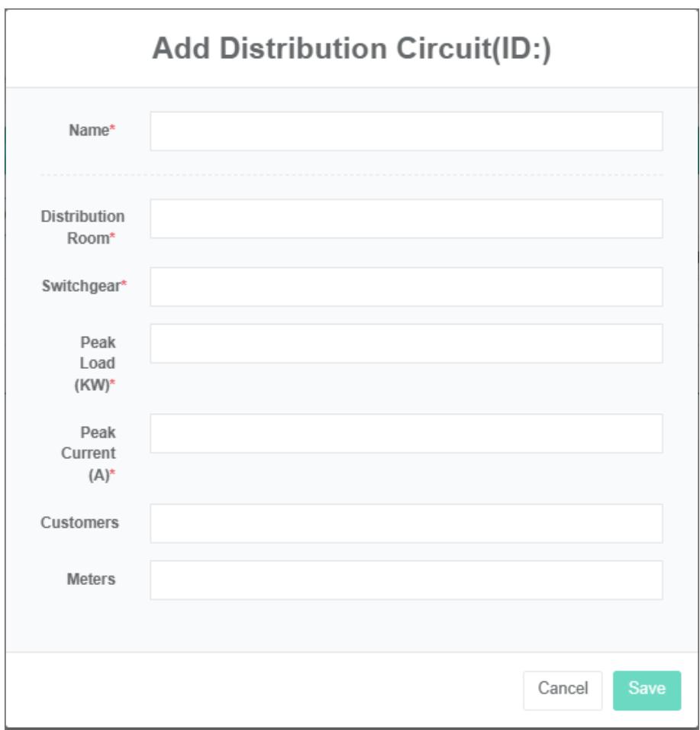Click the Distribution Room label text
Image resolution: width=700 pixels, height=730 pixels.
coord(82,228)
